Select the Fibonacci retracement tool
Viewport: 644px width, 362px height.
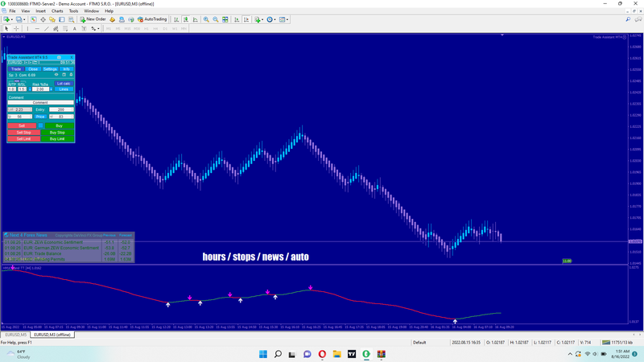[65, 29]
